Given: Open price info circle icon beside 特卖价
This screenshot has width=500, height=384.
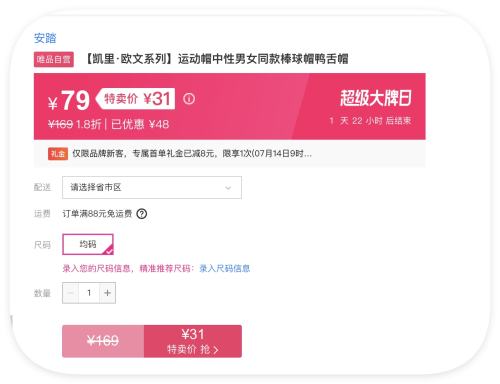Looking at the screenshot, I should pyautogui.click(x=189, y=99).
